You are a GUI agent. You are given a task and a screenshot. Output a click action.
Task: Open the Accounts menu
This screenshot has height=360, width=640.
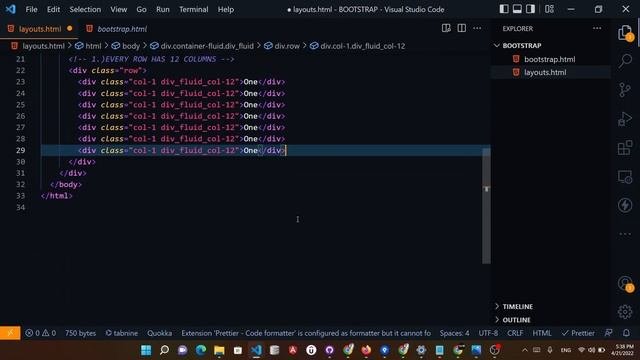click(x=625, y=283)
